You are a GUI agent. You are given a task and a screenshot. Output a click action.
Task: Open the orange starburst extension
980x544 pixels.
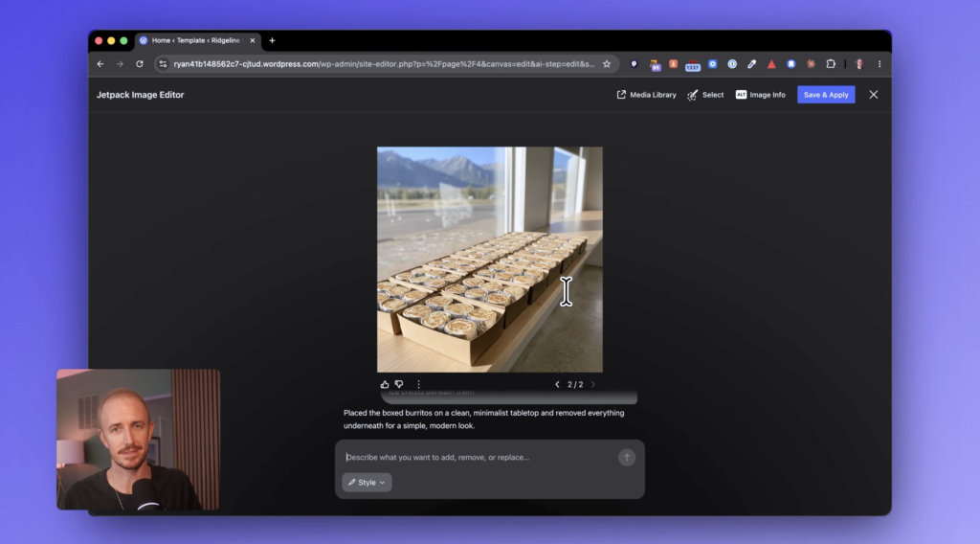click(x=811, y=64)
